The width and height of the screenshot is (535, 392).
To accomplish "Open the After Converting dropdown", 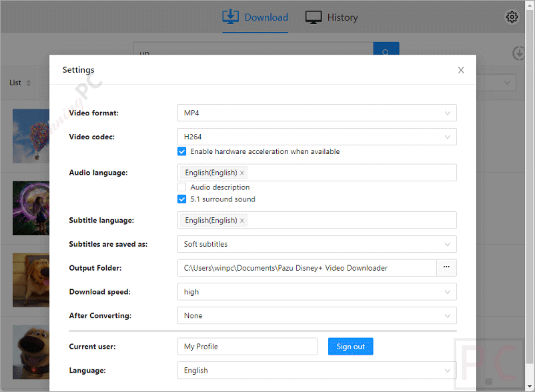I will (x=317, y=316).
